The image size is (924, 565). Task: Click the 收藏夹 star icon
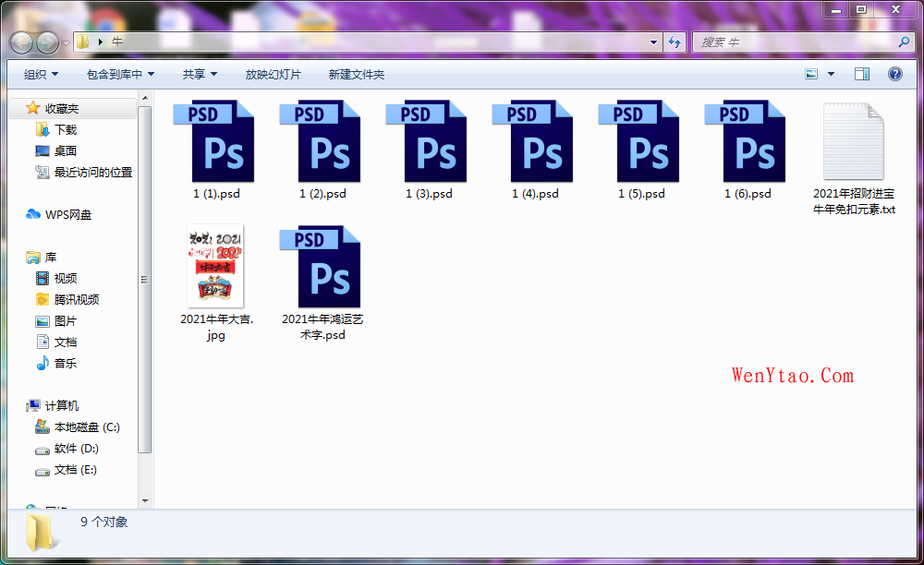pos(33,108)
